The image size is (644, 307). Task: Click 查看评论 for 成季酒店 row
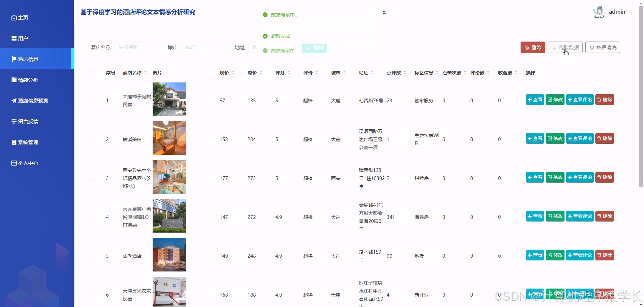(580, 255)
